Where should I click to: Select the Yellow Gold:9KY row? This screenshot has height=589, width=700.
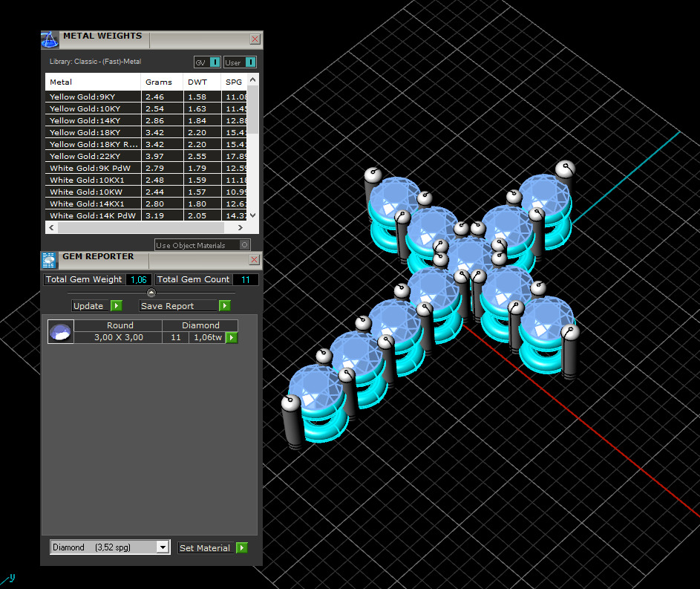(146, 97)
